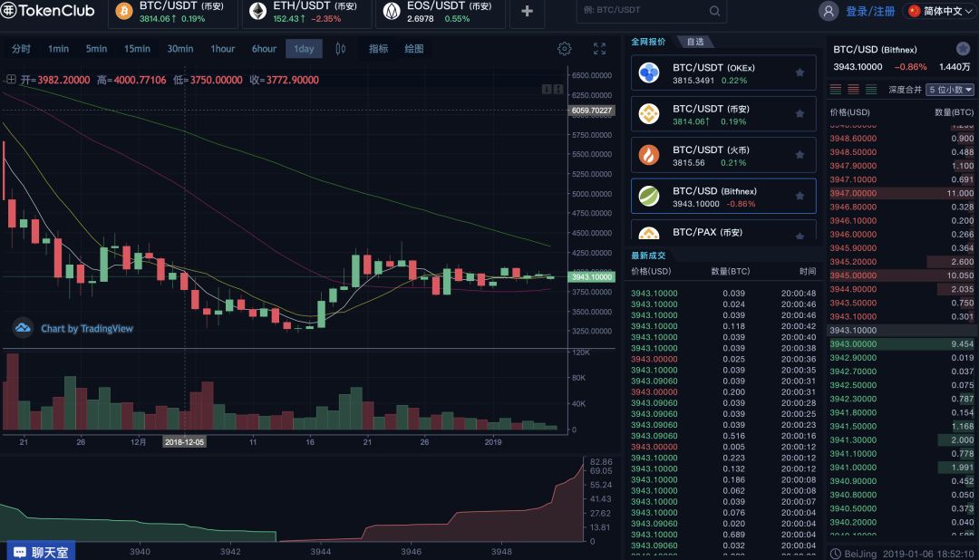The width and height of the screenshot is (979, 560).
Task: Favorite BTC/USDT OKEx with star
Action: coord(800,72)
